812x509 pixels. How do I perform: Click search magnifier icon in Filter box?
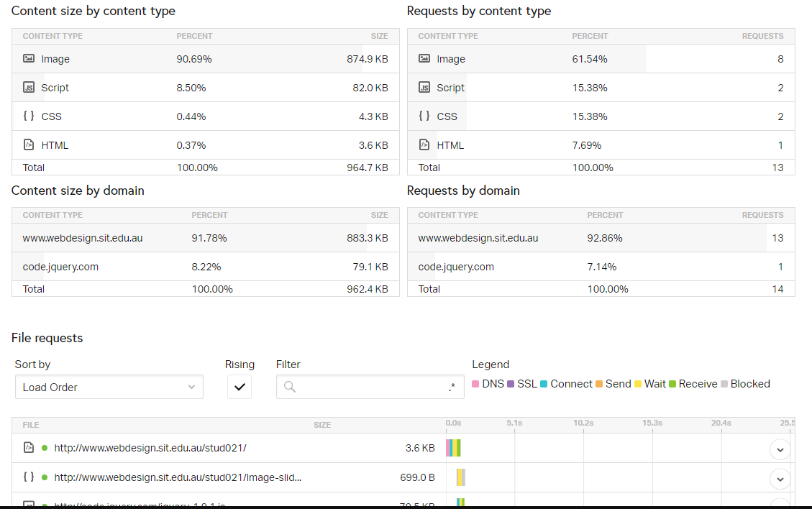tap(290, 387)
